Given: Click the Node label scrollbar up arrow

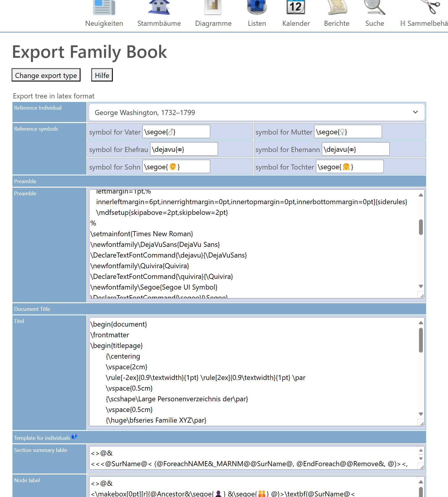Looking at the screenshot, I should pyautogui.click(x=421, y=482).
